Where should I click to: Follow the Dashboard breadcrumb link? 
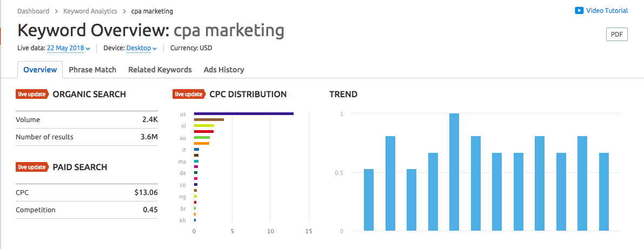coord(33,11)
